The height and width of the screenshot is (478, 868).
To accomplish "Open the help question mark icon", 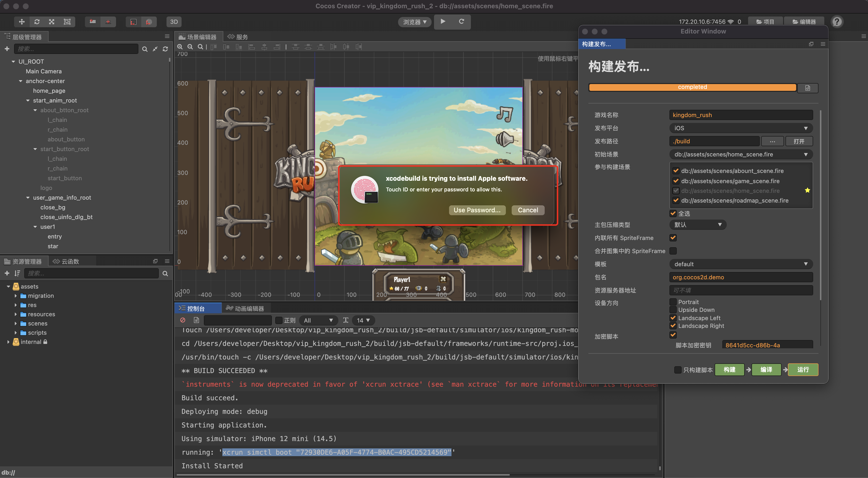I will 837,22.
